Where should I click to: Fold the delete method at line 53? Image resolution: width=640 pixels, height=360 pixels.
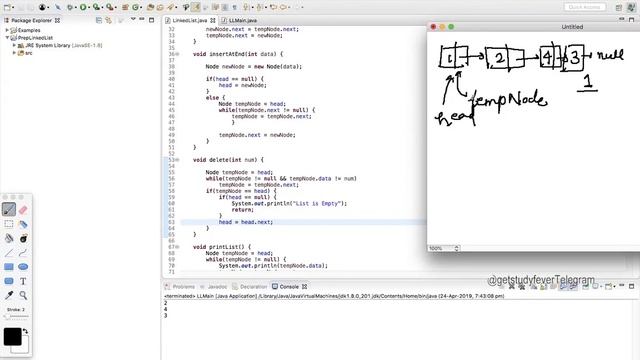coord(178,160)
